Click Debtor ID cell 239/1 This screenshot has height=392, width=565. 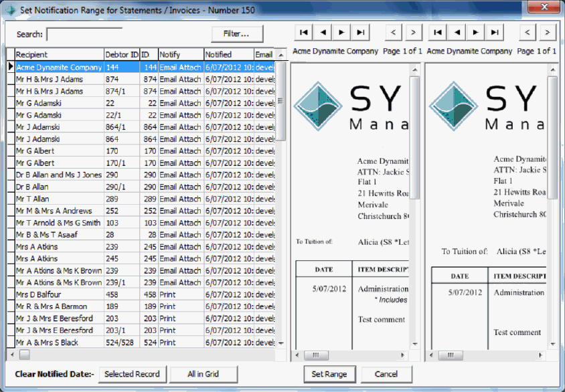pos(122,282)
